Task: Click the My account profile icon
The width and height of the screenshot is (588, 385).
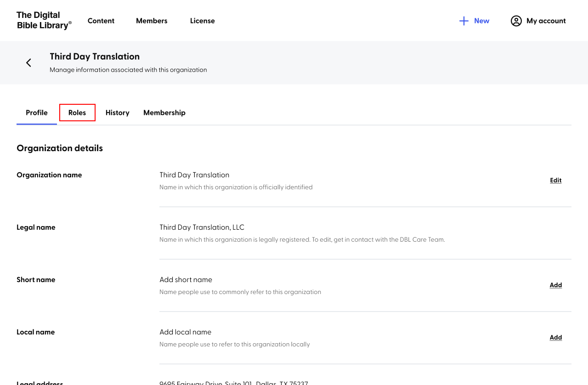Action: click(516, 21)
